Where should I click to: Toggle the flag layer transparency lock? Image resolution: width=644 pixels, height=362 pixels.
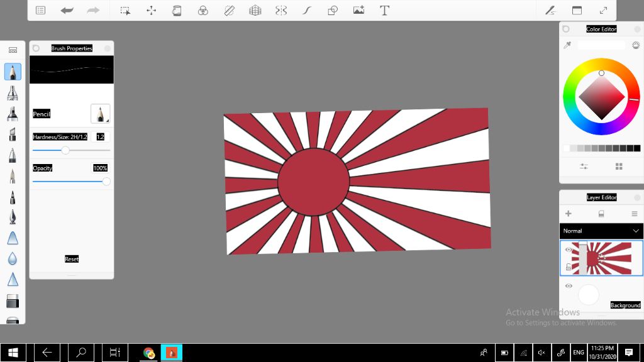coord(569,267)
